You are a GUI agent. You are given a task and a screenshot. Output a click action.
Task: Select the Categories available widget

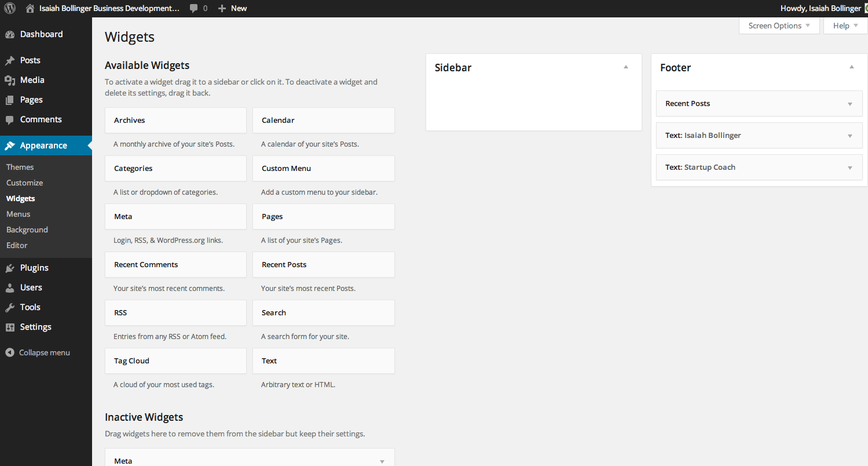tap(175, 168)
